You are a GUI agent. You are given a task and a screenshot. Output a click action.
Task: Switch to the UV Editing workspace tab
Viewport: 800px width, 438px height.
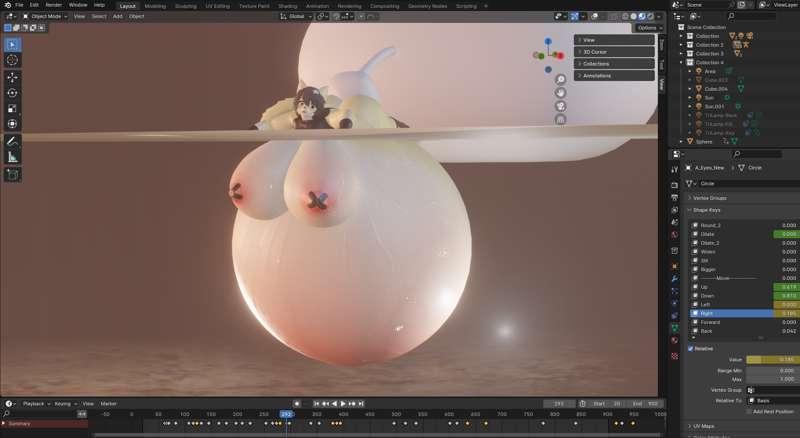tap(218, 6)
